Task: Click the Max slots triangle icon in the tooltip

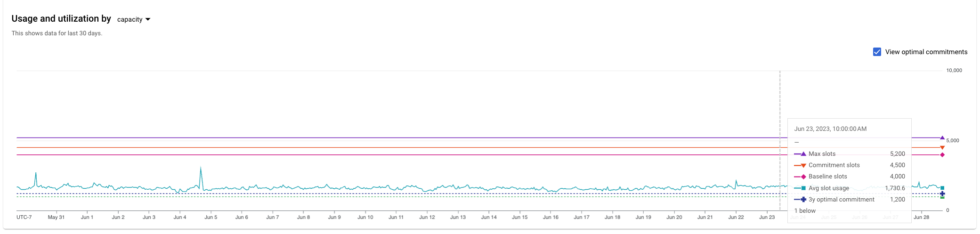Action: click(803, 154)
